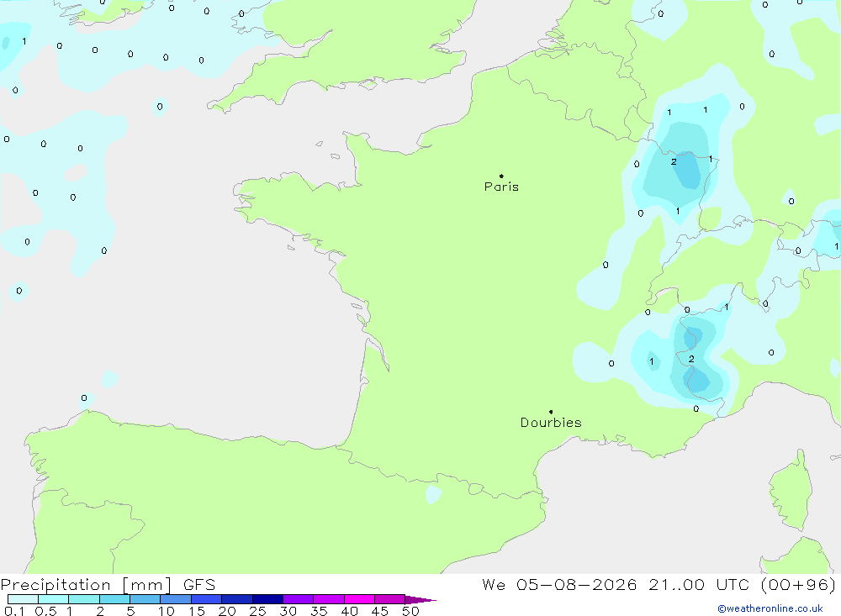
Task: Pick the 30–35 mm purple legend swatch
Action: [x=298, y=599]
